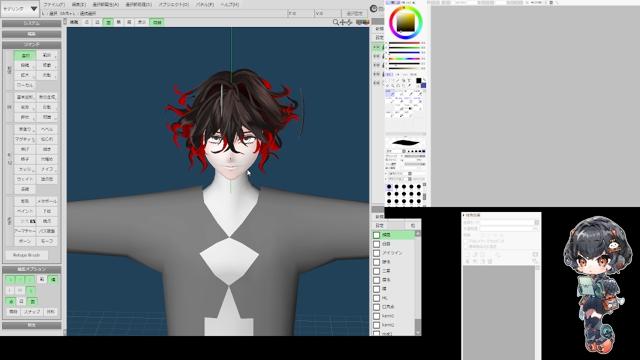Open the ファイル menu
The width and height of the screenshot is (640, 360).
tap(54, 4)
